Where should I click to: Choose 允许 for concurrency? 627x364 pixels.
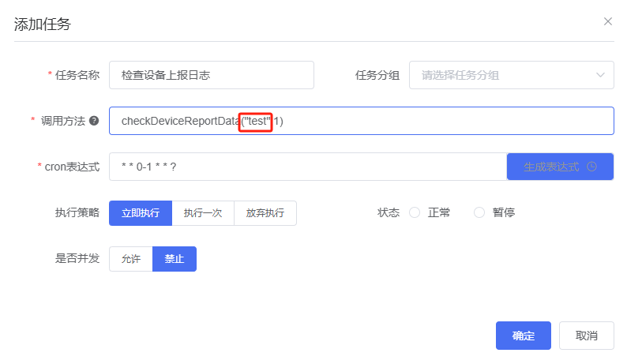131,259
